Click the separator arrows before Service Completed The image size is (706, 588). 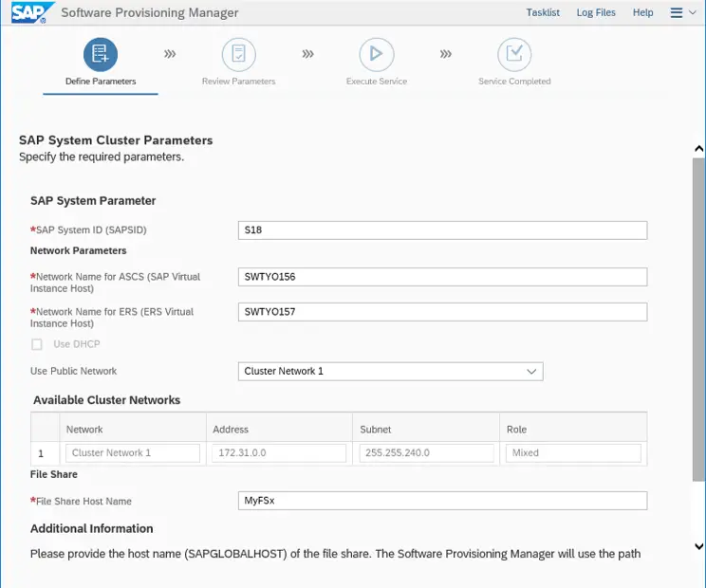[x=446, y=54]
